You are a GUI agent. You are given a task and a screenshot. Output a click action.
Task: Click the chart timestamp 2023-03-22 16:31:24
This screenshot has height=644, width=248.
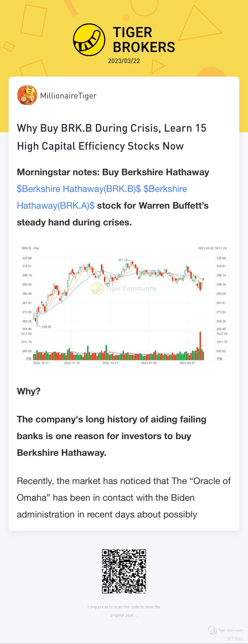tap(212, 248)
